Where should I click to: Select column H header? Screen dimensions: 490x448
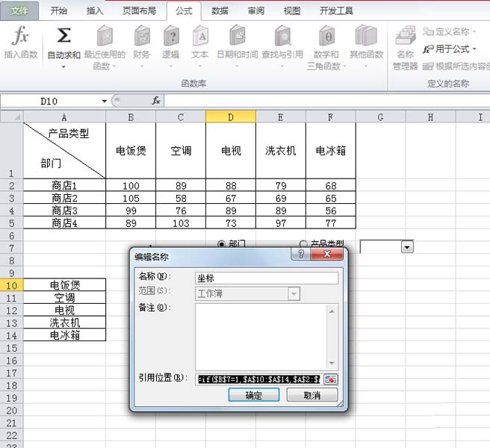pos(430,117)
